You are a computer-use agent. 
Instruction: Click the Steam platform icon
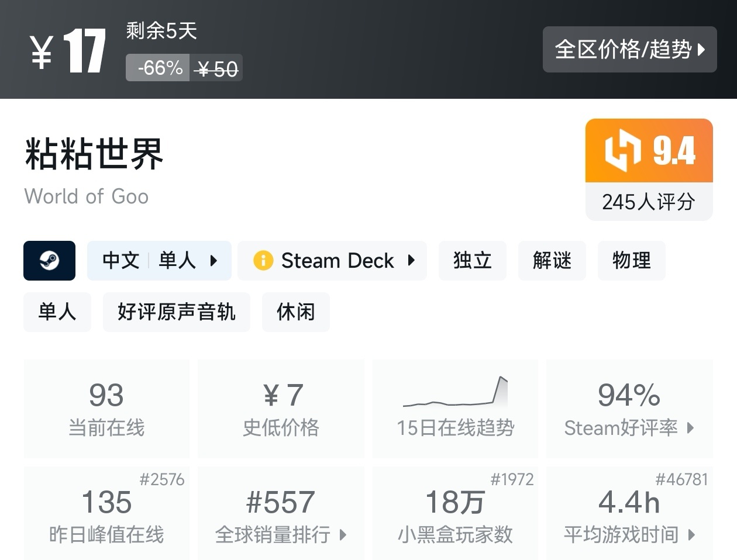pos(49,261)
